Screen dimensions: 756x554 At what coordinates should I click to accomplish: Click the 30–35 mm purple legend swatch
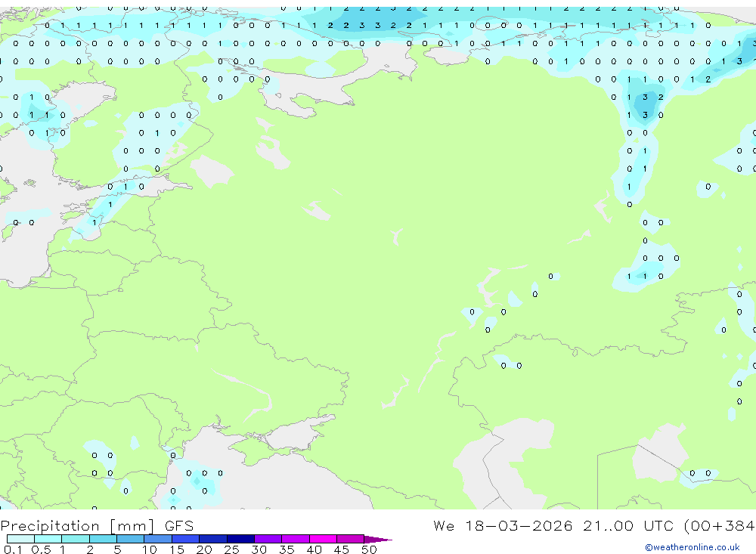click(x=268, y=539)
